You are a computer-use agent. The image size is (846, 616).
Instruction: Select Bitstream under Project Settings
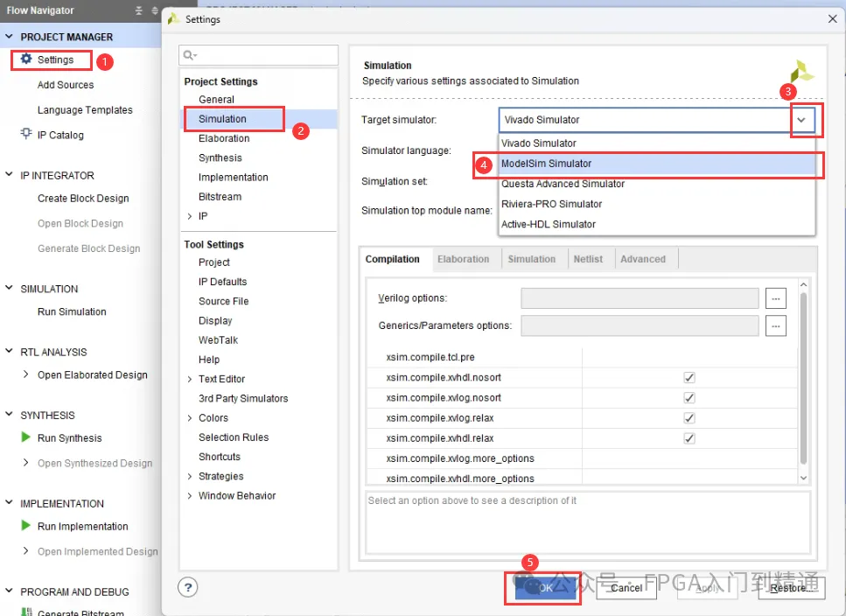pos(220,196)
